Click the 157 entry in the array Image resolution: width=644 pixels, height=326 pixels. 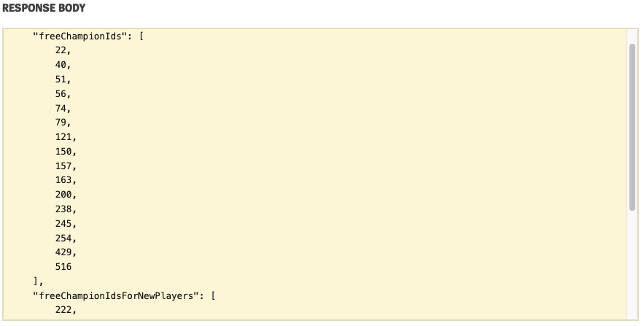[63, 166]
